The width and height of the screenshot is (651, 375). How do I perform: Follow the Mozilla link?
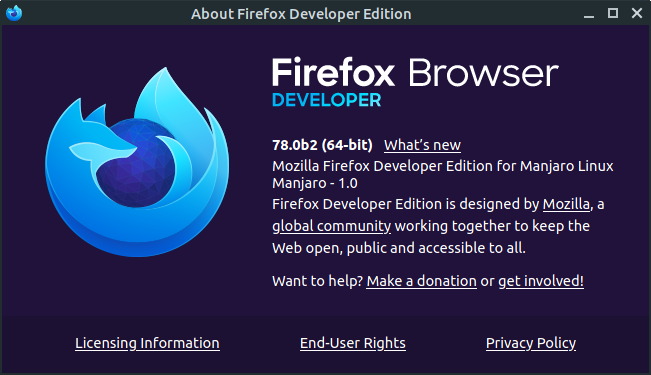coord(566,204)
